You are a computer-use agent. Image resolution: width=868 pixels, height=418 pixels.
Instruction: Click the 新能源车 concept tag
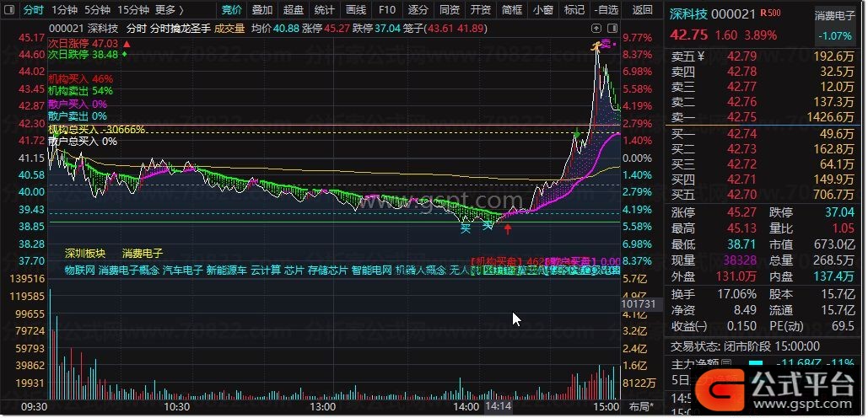point(226,271)
